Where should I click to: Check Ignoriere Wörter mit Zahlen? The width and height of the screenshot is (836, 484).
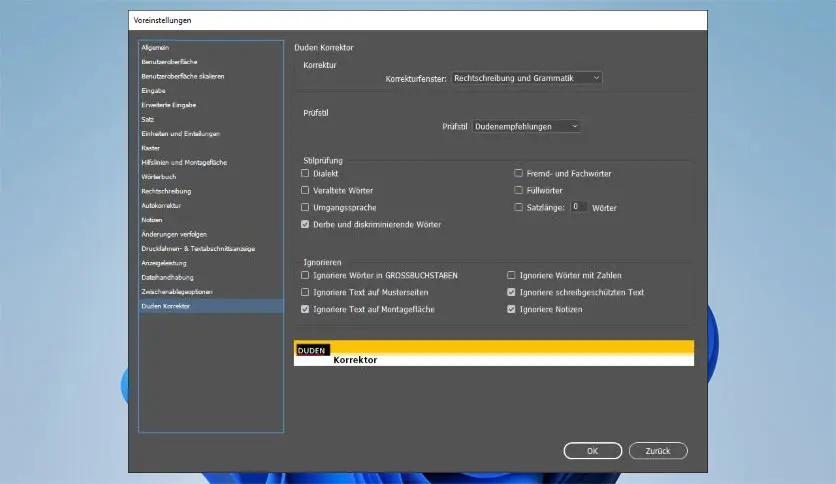511,276
